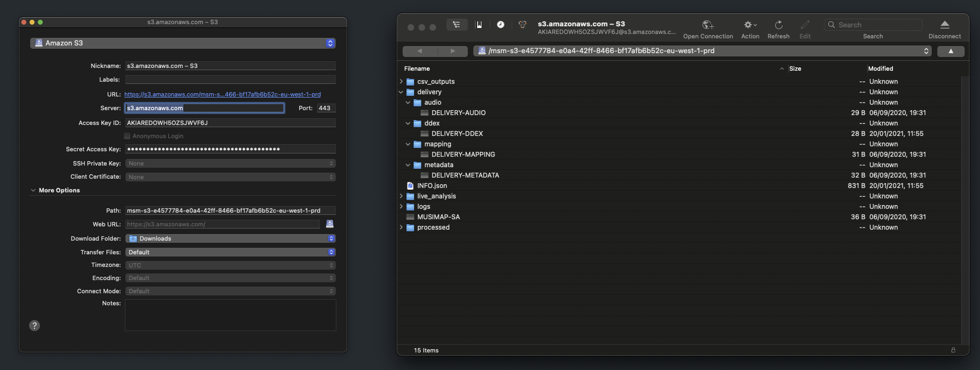Click the Access Key ID field
Viewport: 980px width, 370px height.
point(231,123)
